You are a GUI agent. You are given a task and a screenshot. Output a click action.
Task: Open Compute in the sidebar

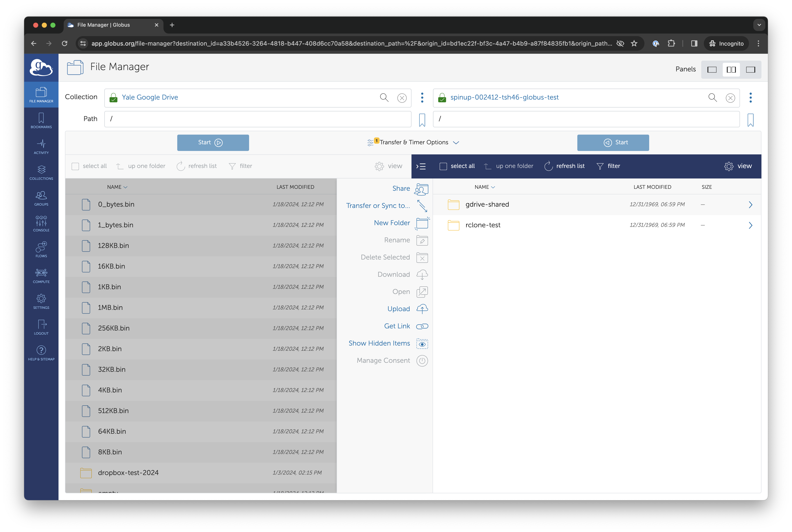(x=41, y=275)
